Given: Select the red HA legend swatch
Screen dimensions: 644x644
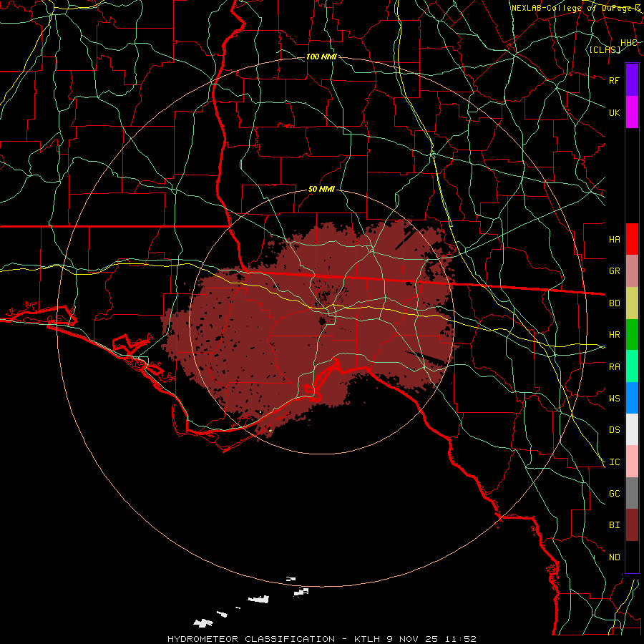Looking at the screenshot, I should coord(632,239).
